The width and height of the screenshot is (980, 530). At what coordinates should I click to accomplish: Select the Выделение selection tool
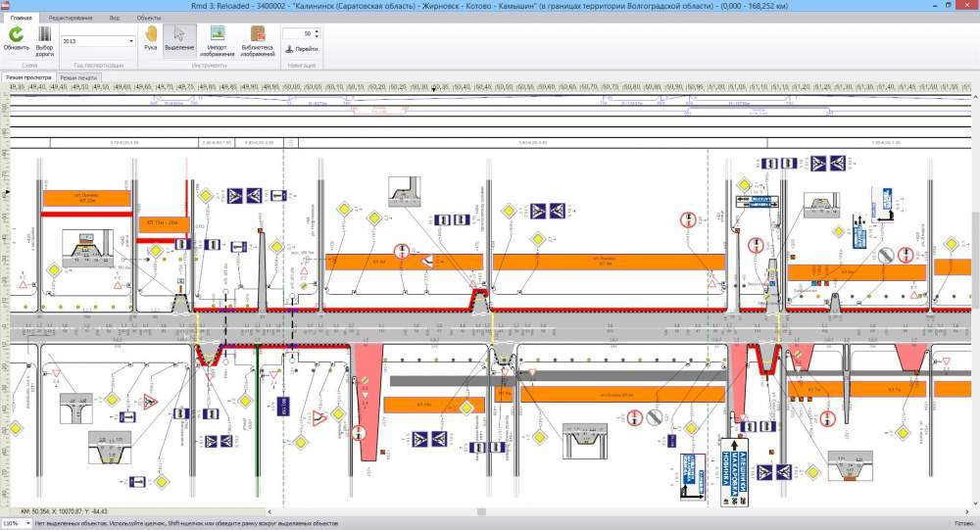pos(179,35)
